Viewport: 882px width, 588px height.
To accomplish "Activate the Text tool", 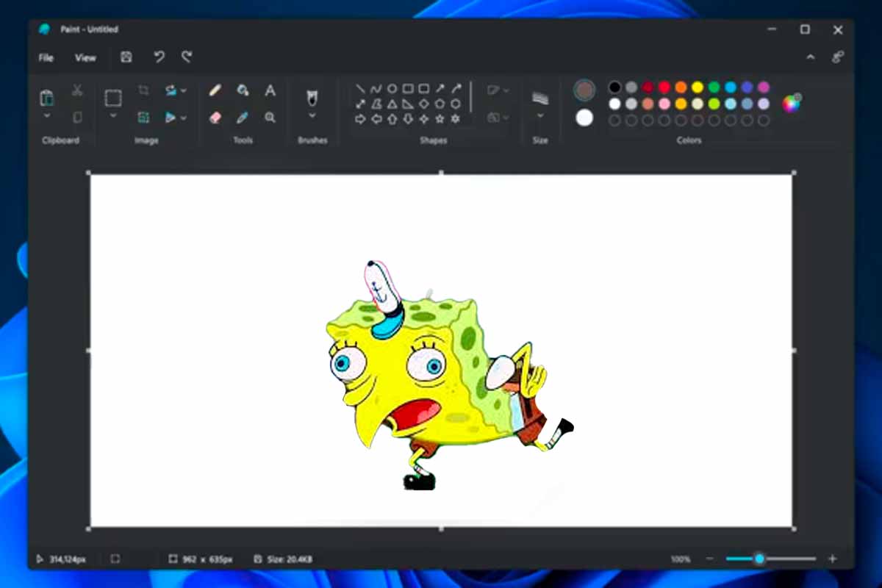I will 270,90.
